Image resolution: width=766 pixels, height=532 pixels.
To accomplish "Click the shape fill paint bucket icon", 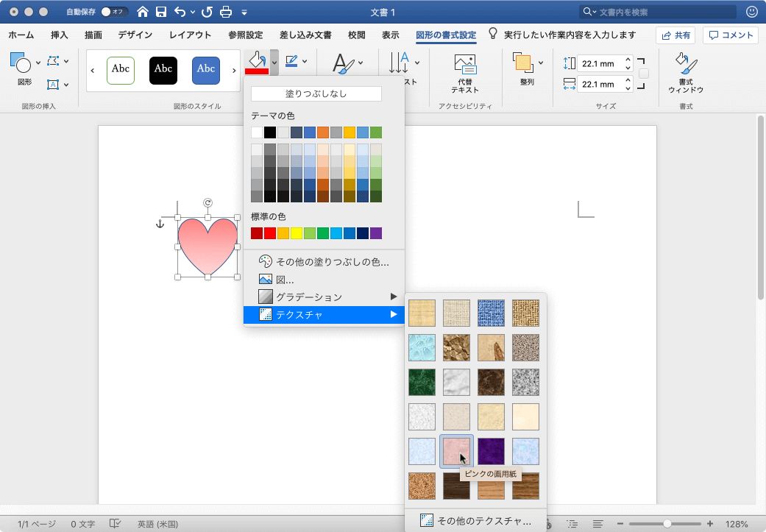I will [x=257, y=63].
